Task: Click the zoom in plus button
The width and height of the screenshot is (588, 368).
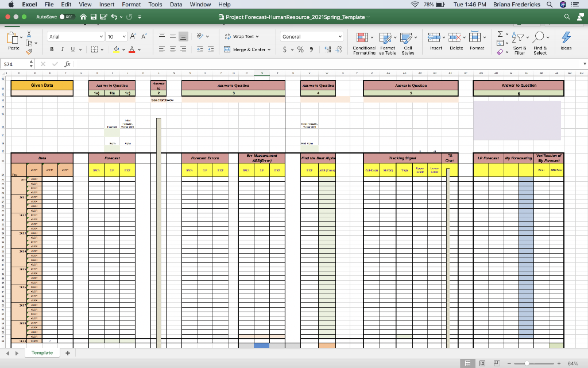Action: point(559,363)
